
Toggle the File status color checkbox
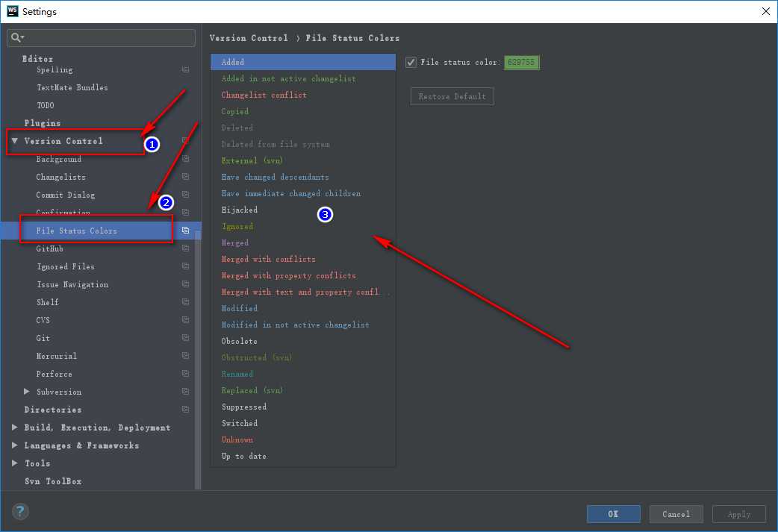click(x=411, y=63)
